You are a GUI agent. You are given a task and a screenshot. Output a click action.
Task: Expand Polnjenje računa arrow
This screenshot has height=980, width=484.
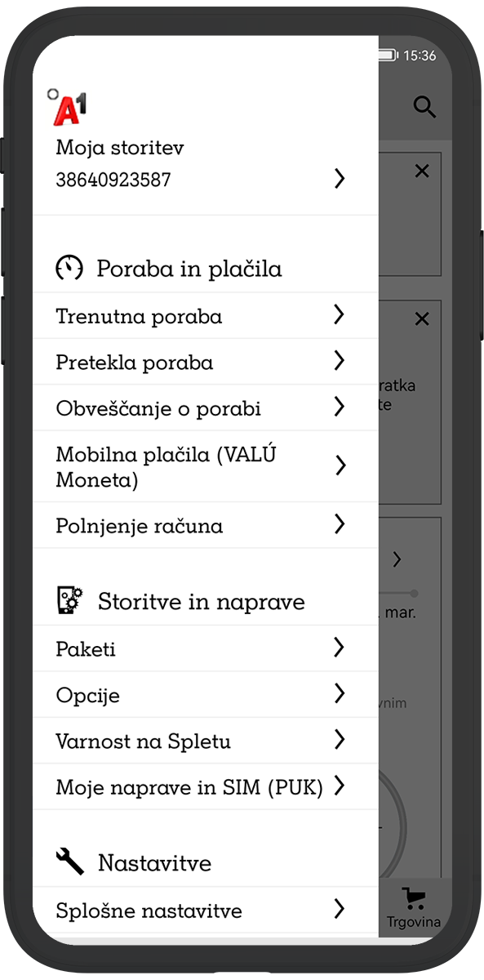340,524
